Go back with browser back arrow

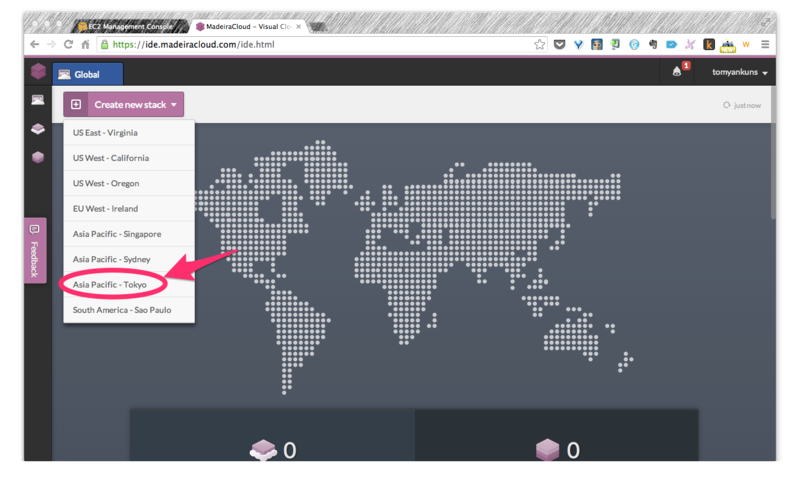click(34, 44)
